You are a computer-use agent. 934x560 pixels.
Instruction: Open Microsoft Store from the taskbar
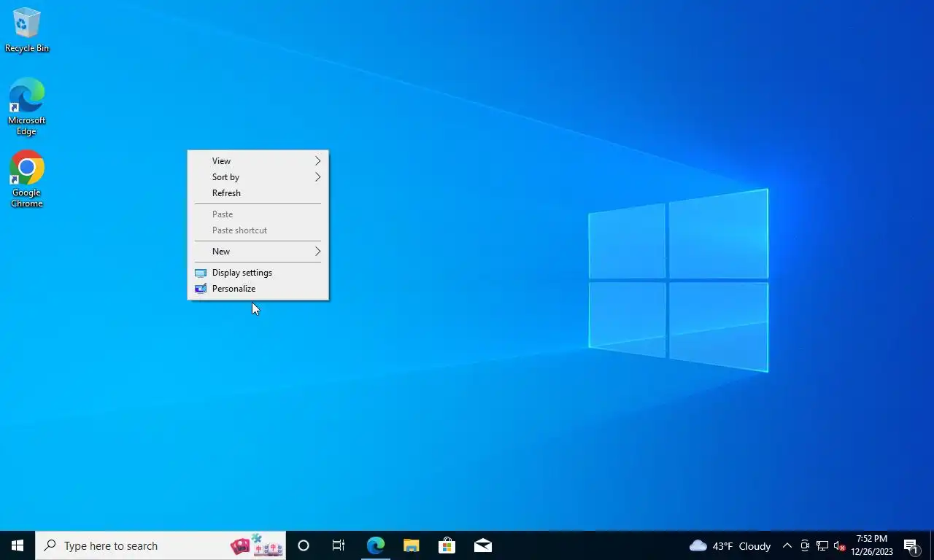(x=447, y=545)
